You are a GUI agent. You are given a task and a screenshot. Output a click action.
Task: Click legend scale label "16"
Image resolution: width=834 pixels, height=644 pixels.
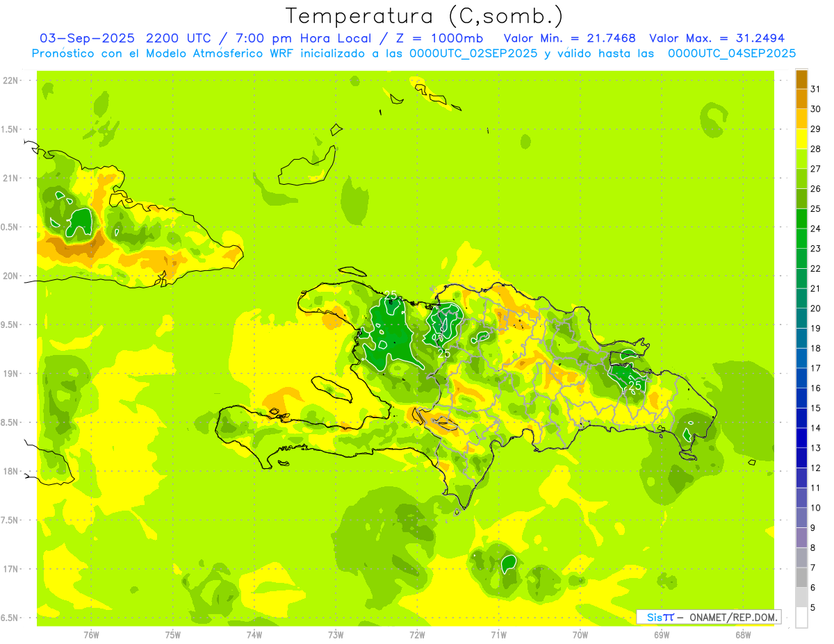(x=816, y=388)
